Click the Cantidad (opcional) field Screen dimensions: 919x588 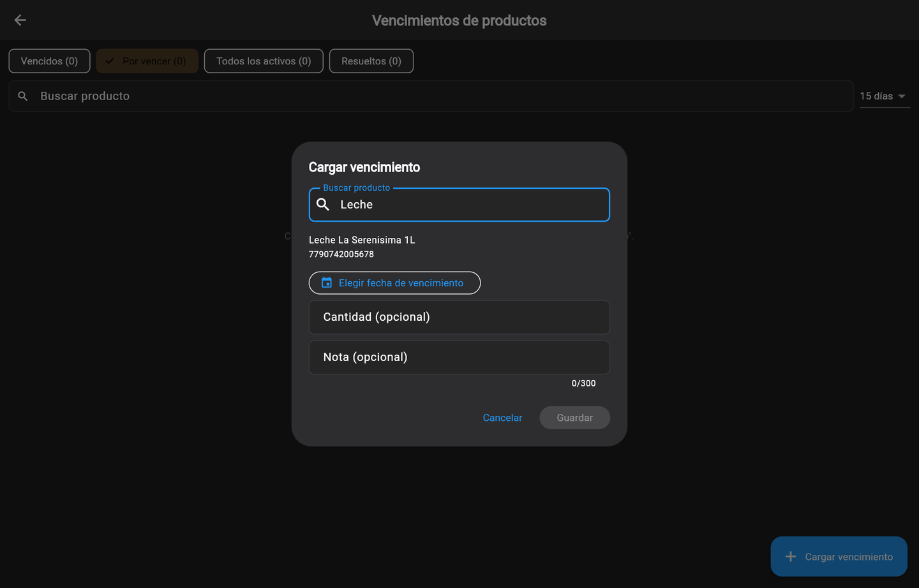[459, 317]
